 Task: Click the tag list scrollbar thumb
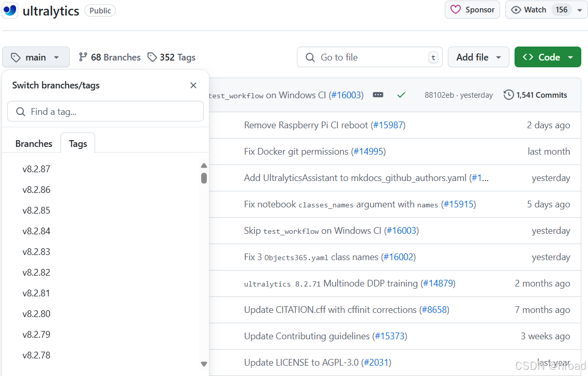point(204,178)
